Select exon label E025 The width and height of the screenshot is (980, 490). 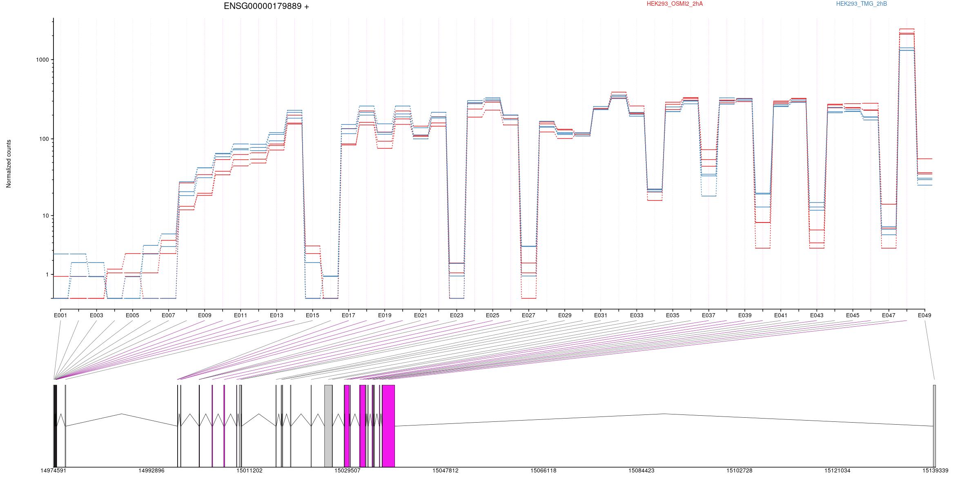pos(492,315)
